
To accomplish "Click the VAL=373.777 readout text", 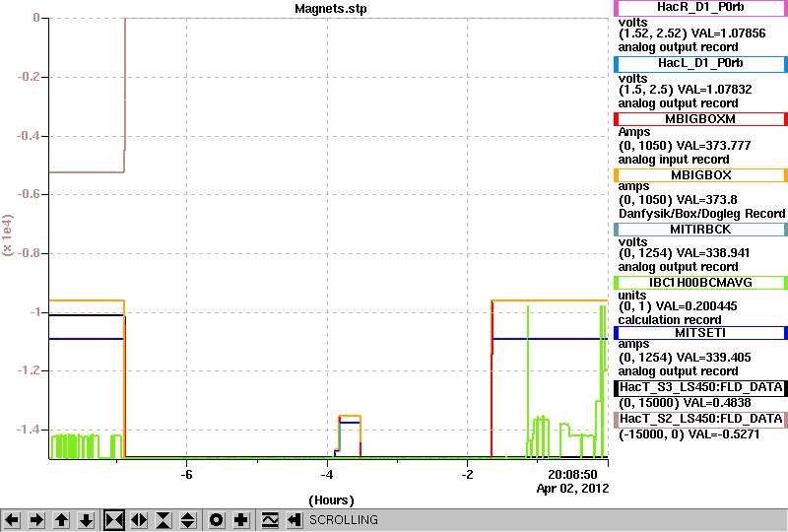I will (713, 146).
